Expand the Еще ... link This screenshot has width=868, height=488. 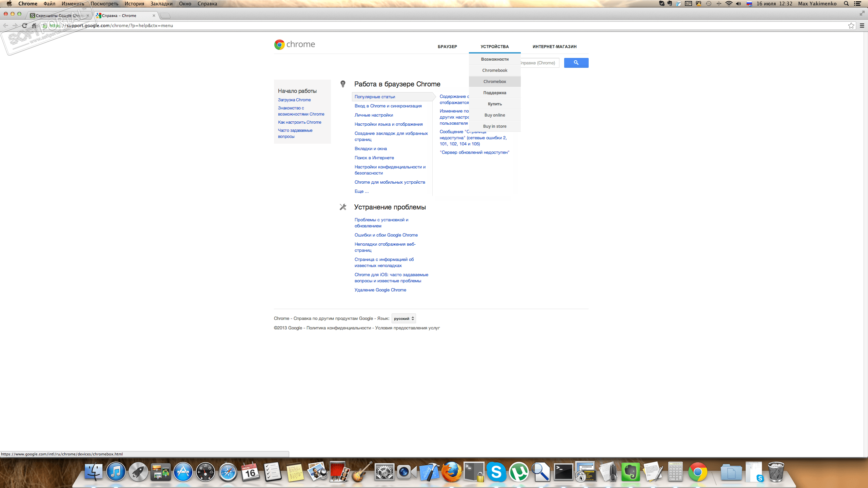[x=361, y=191]
